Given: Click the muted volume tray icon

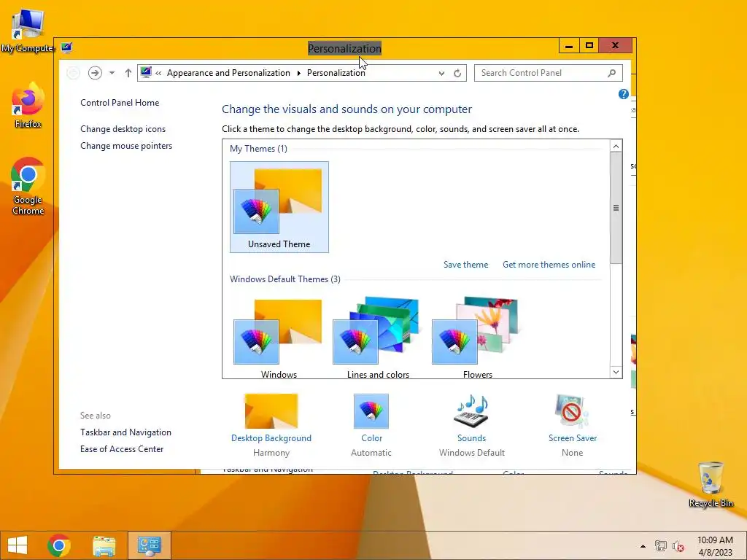Looking at the screenshot, I should pos(678,546).
